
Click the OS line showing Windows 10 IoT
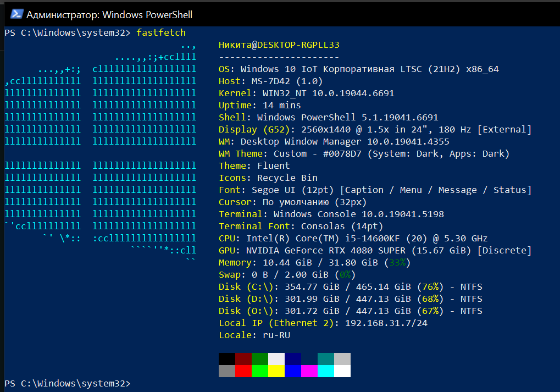(358, 69)
